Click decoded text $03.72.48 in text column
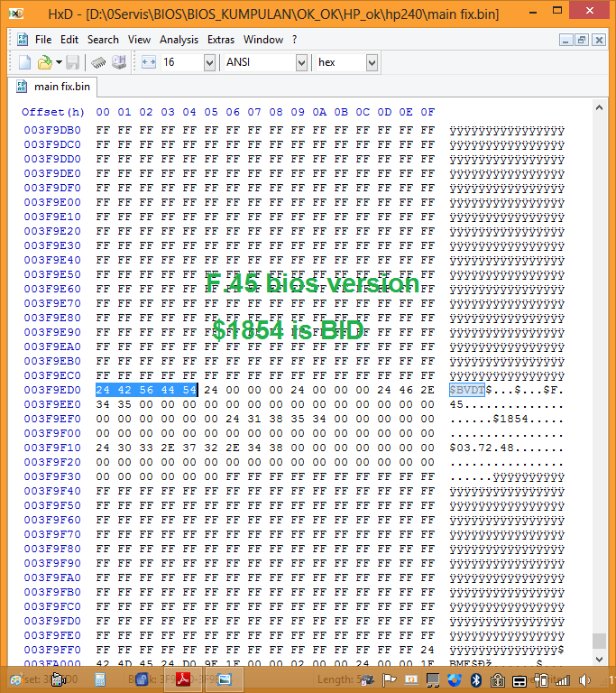The height and width of the screenshot is (693, 616). pos(482,448)
